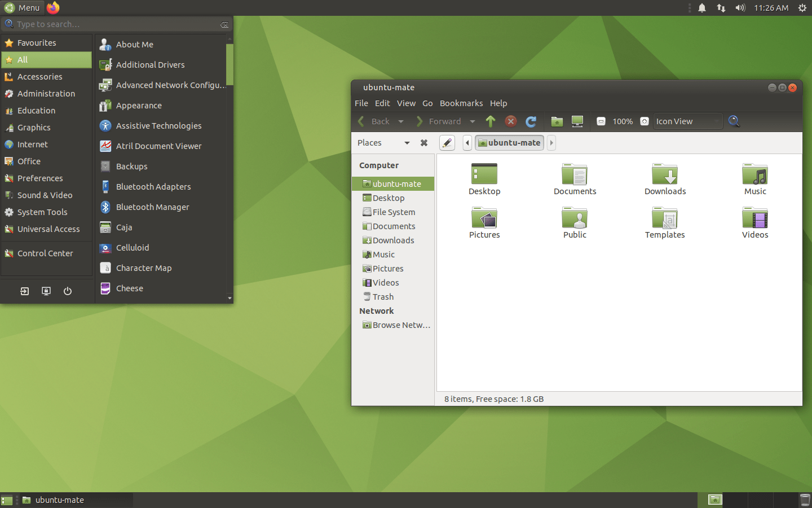
Task: Open the clock showing 11:26 AM
Action: (771, 8)
